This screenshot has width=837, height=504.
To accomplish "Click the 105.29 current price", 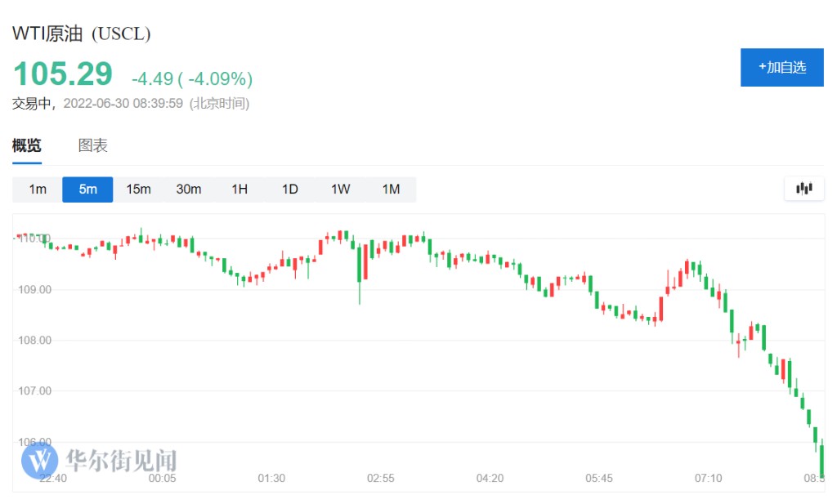I will (62, 74).
